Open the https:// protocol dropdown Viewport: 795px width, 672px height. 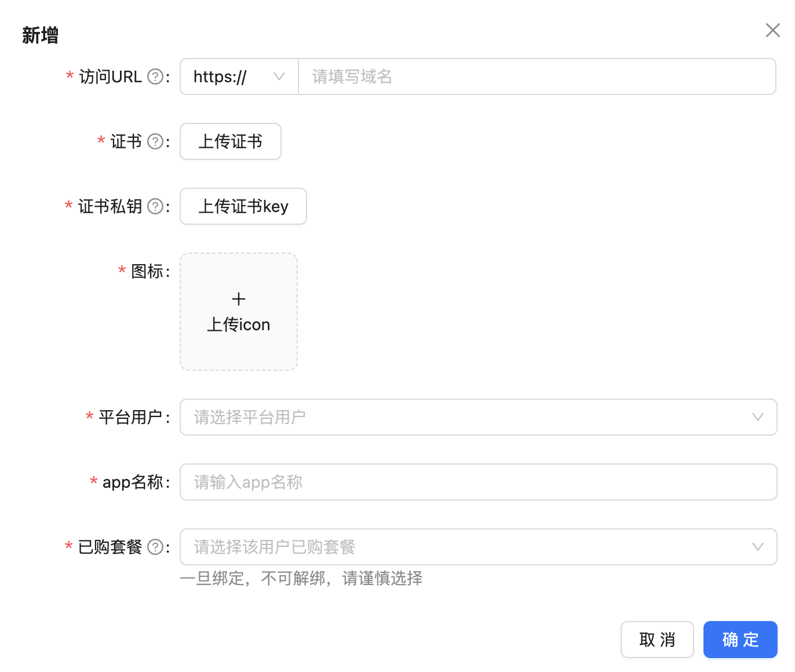[239, 76]
